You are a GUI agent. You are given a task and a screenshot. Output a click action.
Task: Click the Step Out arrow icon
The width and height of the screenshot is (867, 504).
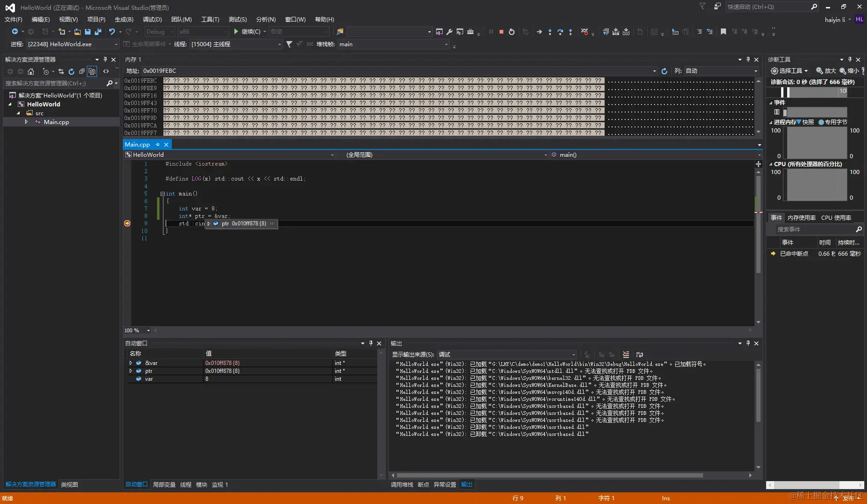coord(571,32)
